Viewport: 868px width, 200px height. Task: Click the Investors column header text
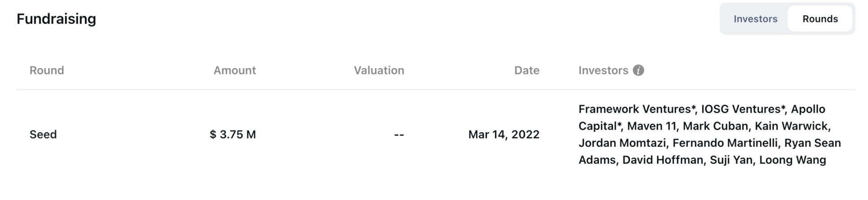click(x=603, y=70)
